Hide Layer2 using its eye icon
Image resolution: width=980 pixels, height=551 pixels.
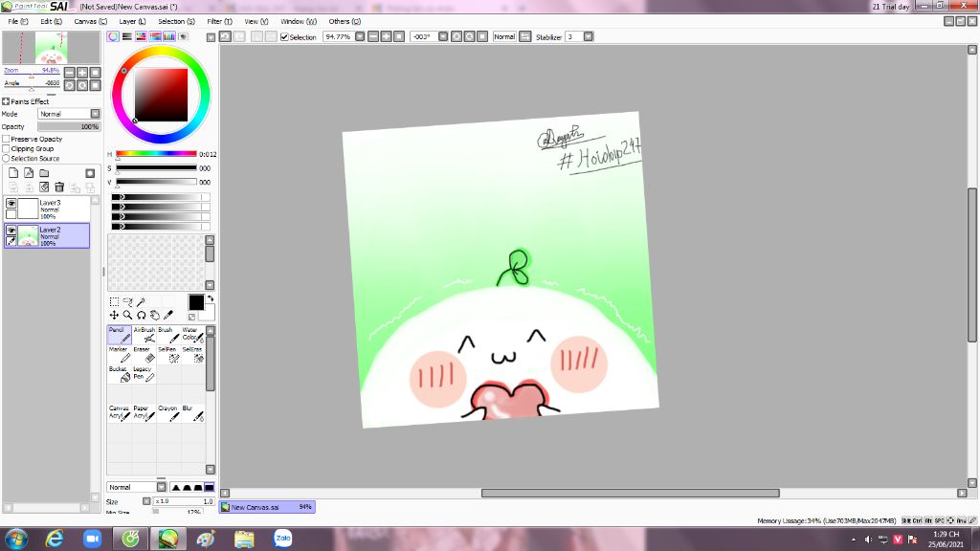click(11, 231)
